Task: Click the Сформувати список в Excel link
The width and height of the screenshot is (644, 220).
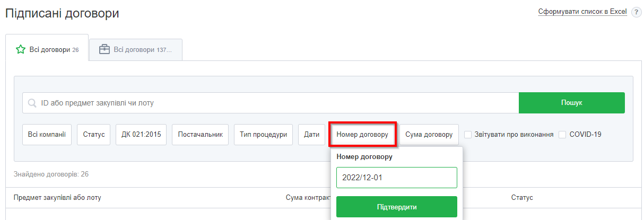Action: pyautogui.click(x=582, y=12)
